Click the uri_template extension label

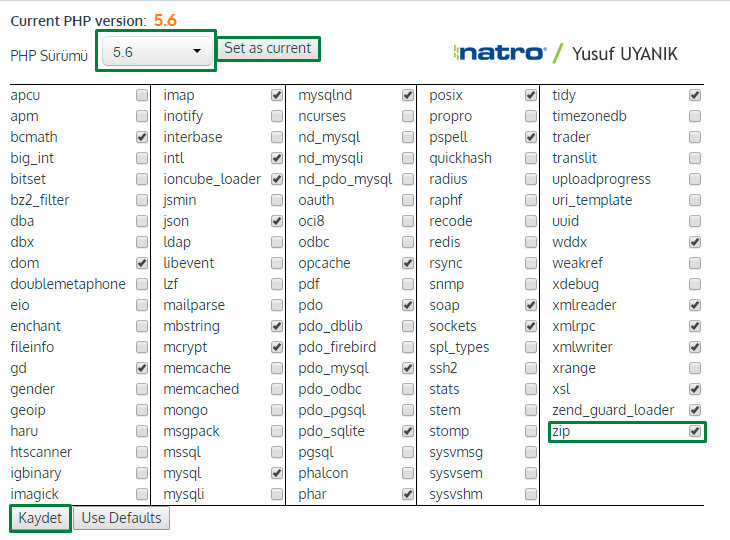(x=592, y=200)
